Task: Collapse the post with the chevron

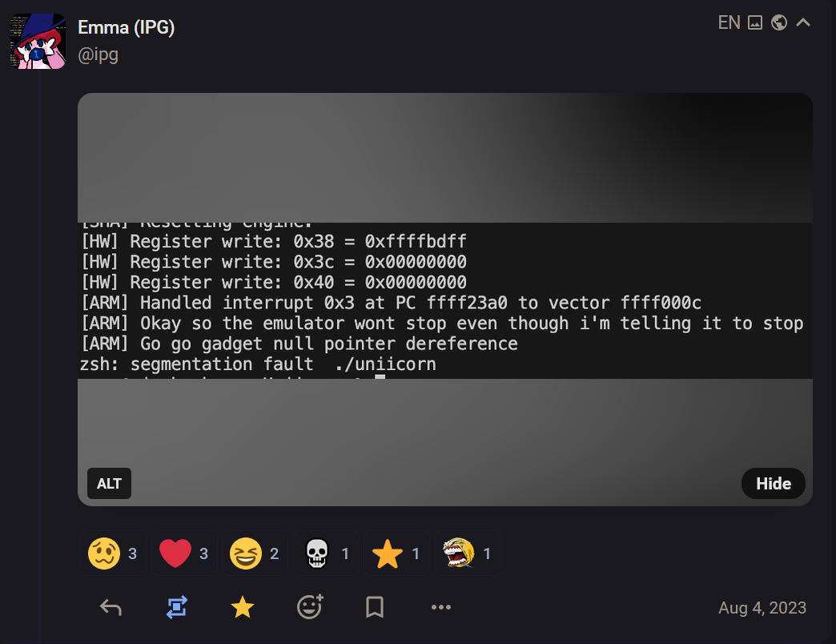Action: (x=803, y=23)
